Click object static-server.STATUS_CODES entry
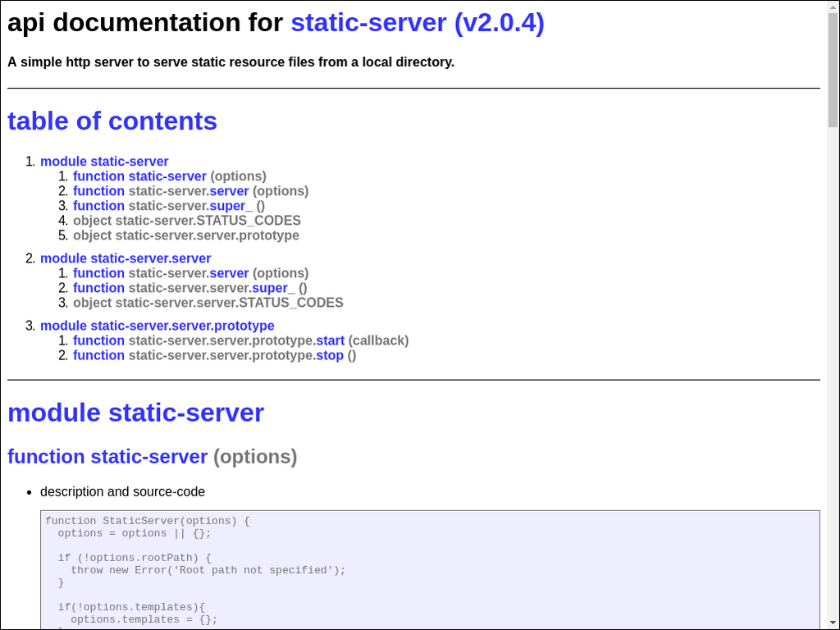Screen dimensions: 840x630 tap(186, 221)
